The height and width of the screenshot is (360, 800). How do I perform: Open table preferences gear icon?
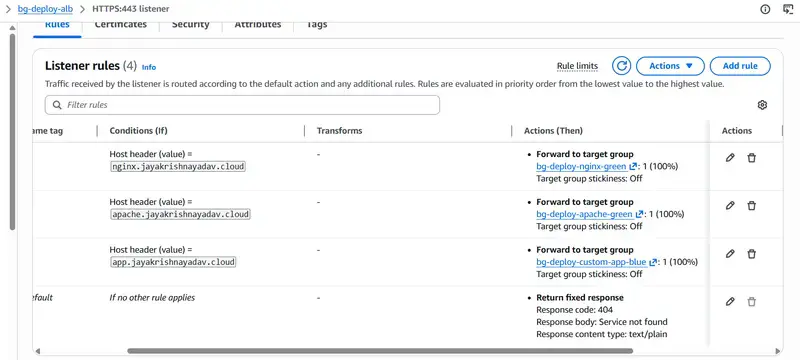click(x=762, y=105)
